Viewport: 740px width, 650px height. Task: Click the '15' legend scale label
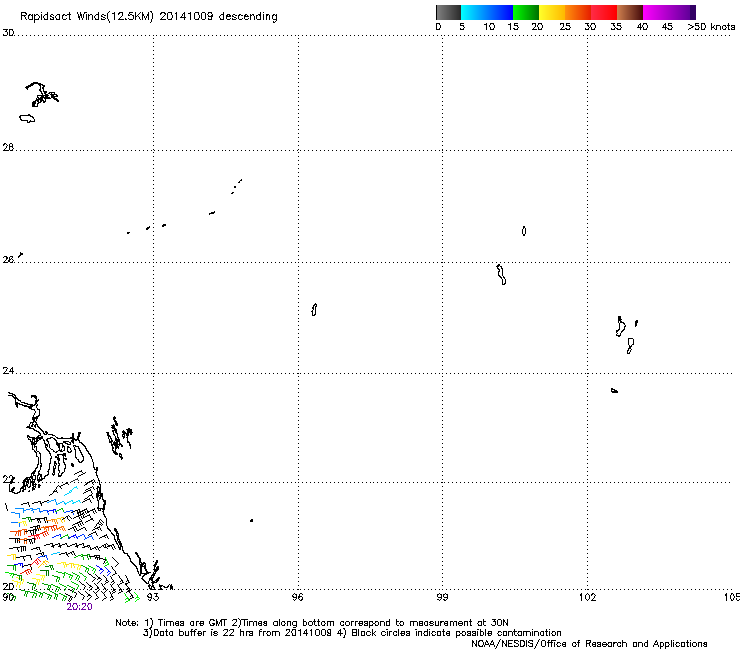tap(513, 27)
